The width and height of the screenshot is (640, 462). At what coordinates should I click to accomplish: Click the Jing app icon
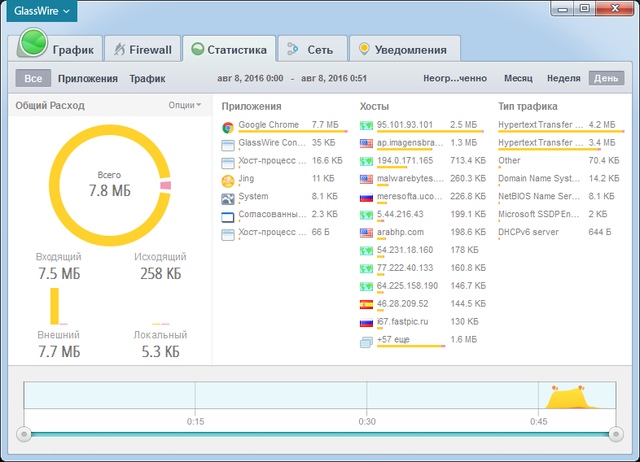coord(229,180)
